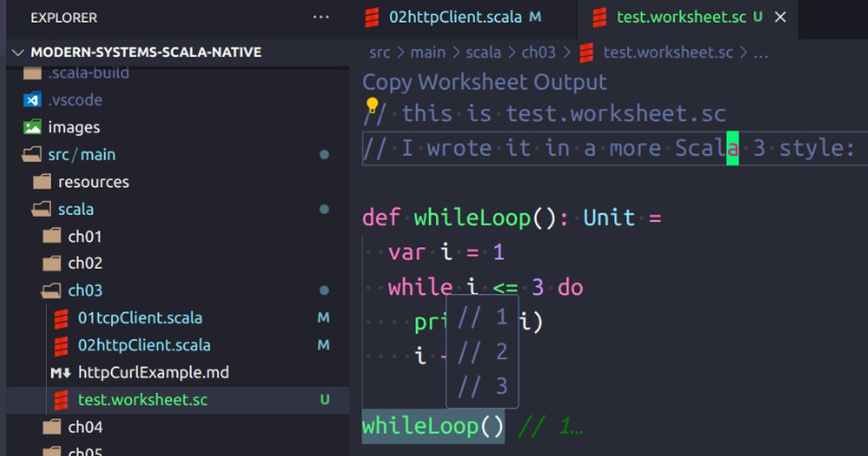868x456 pixels.
Task: Open the images folder
Action: 74,127
